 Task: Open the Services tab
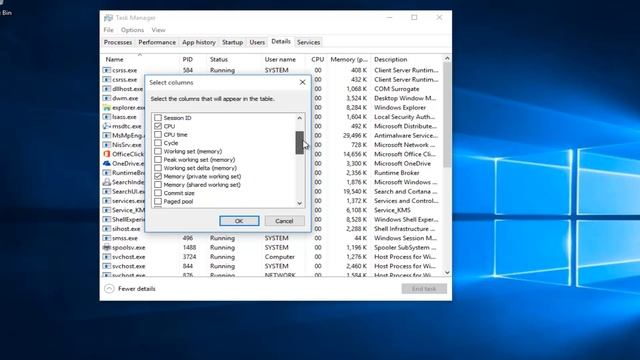(x=308, y=42)
